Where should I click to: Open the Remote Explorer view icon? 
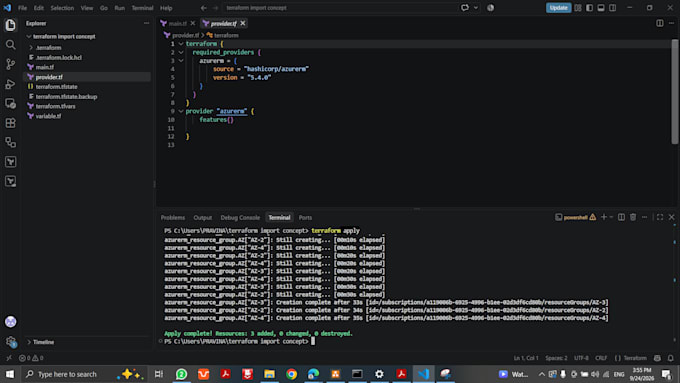point(10,103)
